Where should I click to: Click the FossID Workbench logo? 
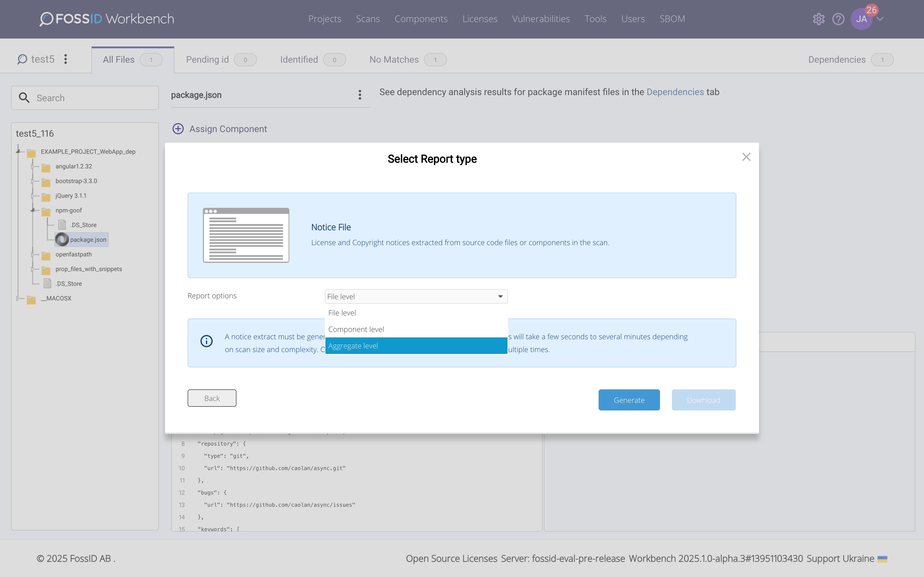(x=107, y=19)
